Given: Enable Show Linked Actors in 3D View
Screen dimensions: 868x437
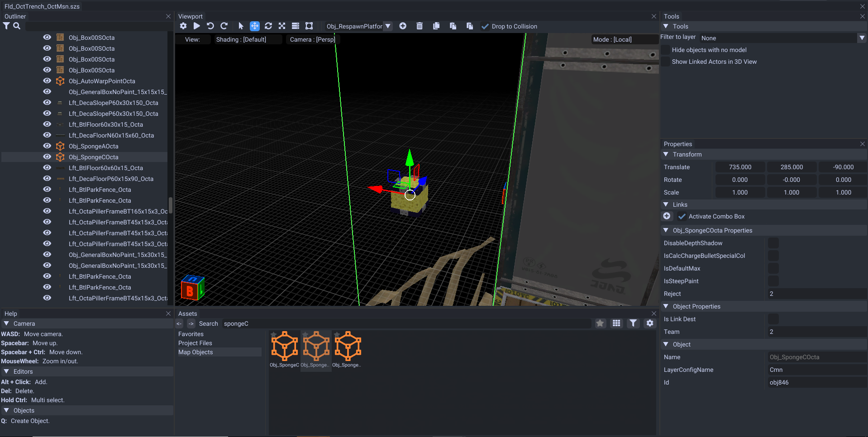Looking at the screenshot, I should (x=666, y=62).
